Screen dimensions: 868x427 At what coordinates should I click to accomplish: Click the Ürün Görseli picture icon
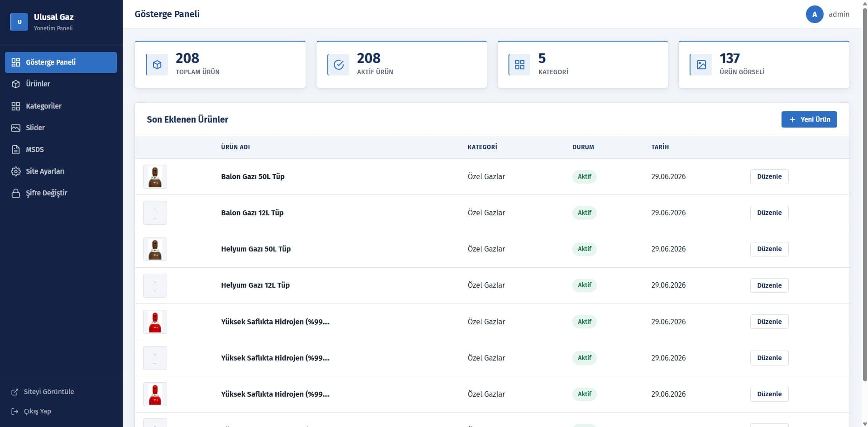(701, 65)
